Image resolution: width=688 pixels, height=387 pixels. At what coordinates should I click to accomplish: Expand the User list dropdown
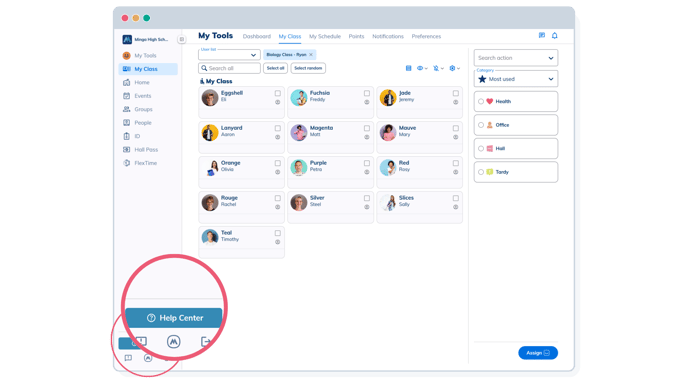click(x=229, y=55)
